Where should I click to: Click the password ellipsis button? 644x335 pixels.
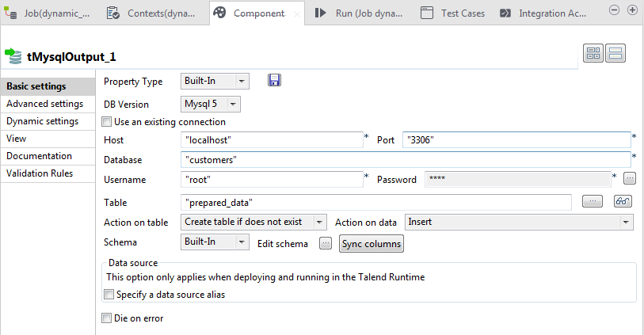pyautogui.click(x=630, y=178)
